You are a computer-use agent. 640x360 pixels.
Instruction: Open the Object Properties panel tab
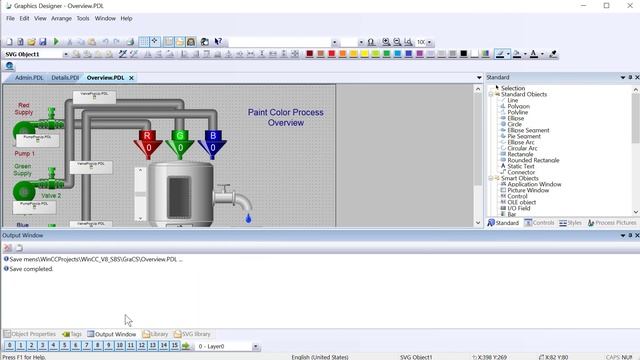click(x=30, y=334)
